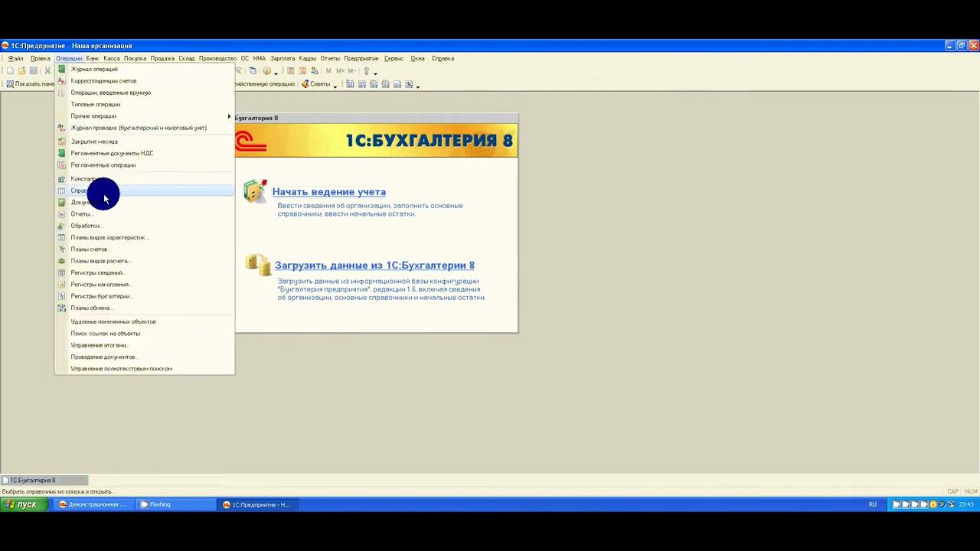The width and height of the screenshot is (980, 551).
Task: Open the Банк menu
Action: coord(93,58)
